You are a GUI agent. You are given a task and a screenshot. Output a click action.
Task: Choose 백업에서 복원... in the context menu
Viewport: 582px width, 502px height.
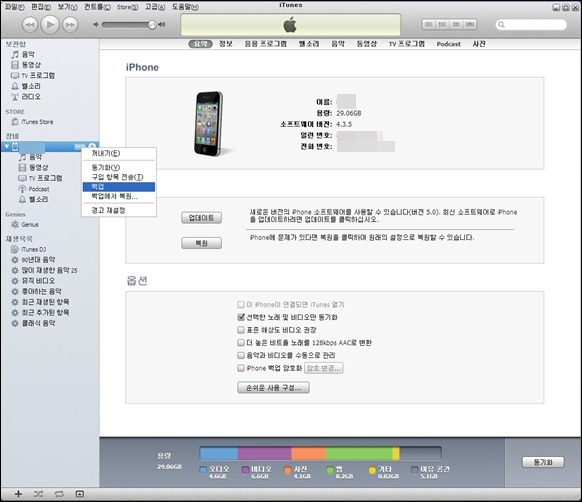[119, 196]
